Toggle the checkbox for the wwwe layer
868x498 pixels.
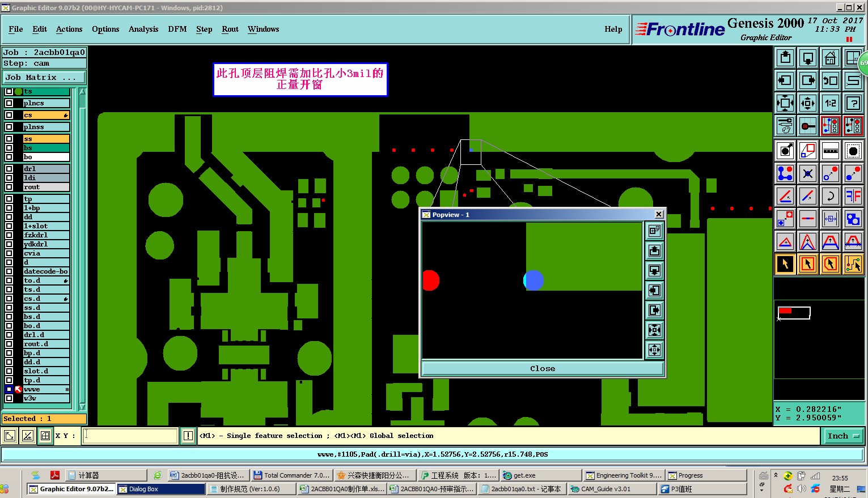(9, 389)
